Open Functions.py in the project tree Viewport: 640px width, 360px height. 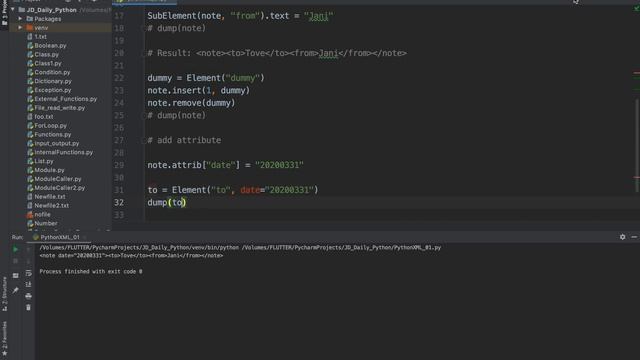49,134
